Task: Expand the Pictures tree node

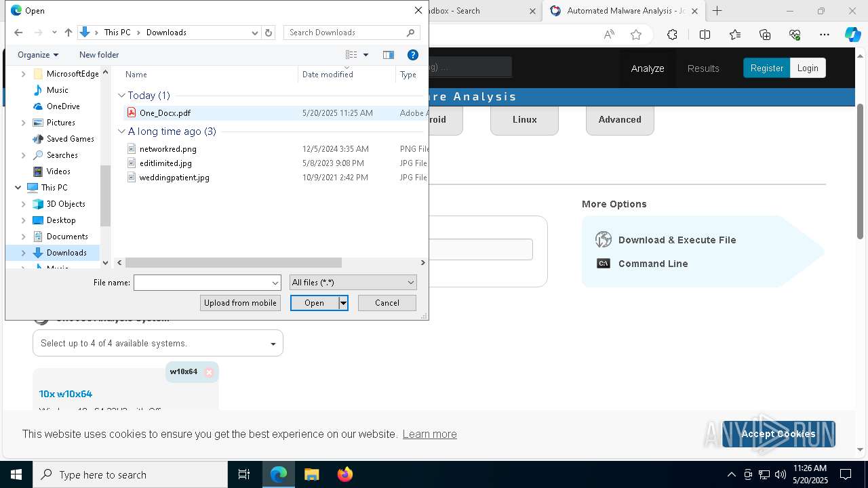Action: [24, 123]
